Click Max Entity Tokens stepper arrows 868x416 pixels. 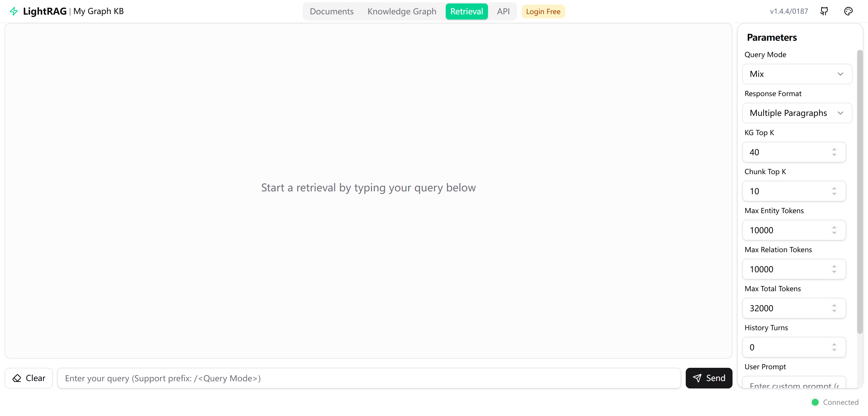[x=834, y=230]
